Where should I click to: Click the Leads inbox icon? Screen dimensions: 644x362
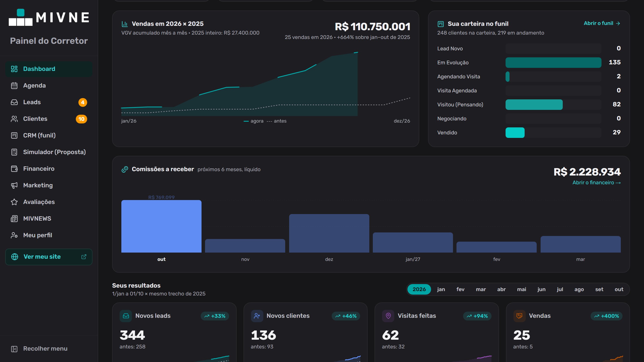14,102
